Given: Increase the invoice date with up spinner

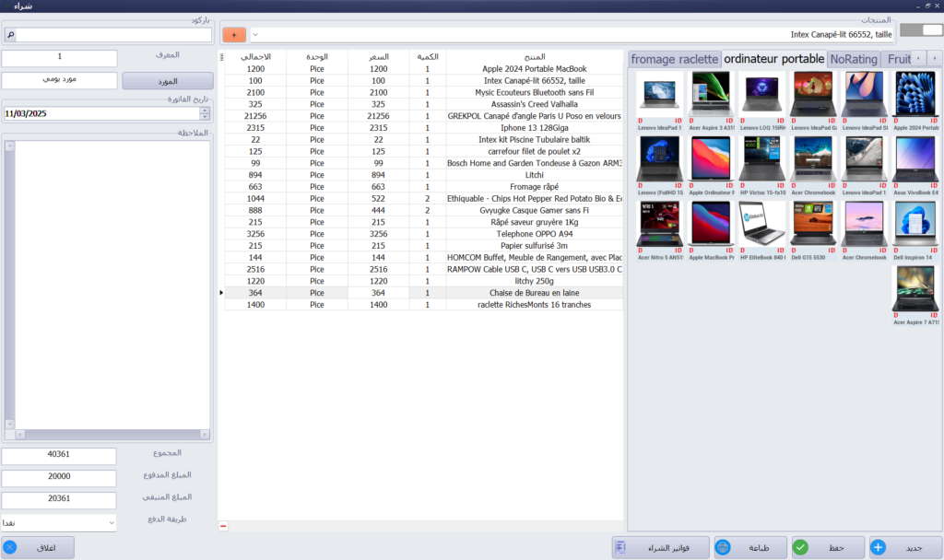Looking at the screenshot, I should coord(205,111).
